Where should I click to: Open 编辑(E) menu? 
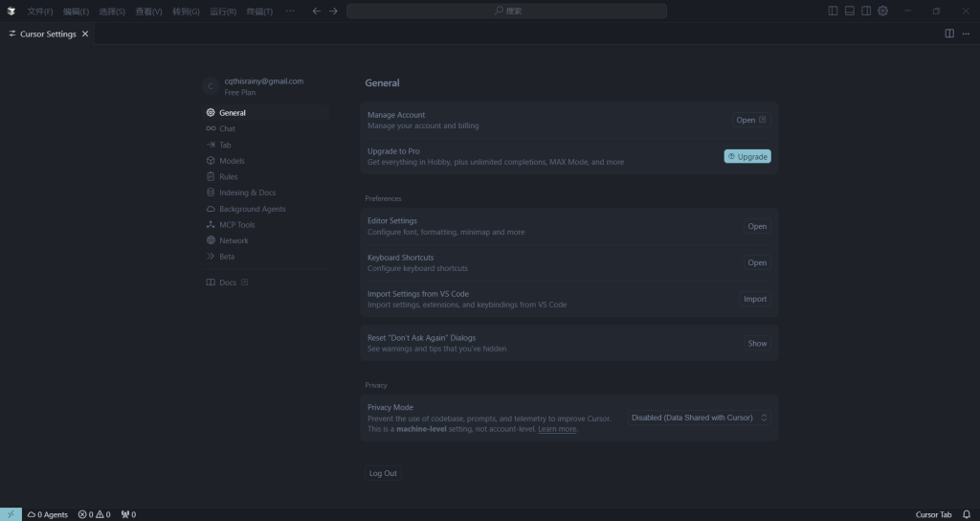[x=76, y=11]
